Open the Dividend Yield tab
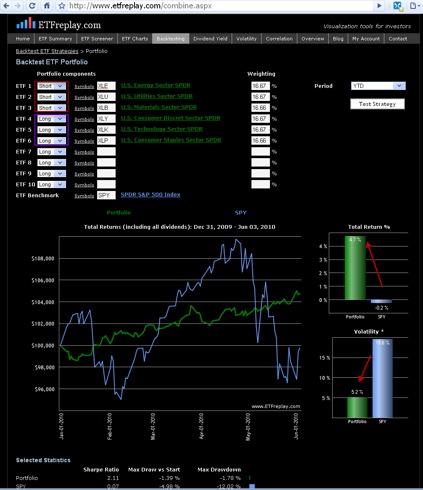This screenshot has height=490, width=423. [210, 39]
